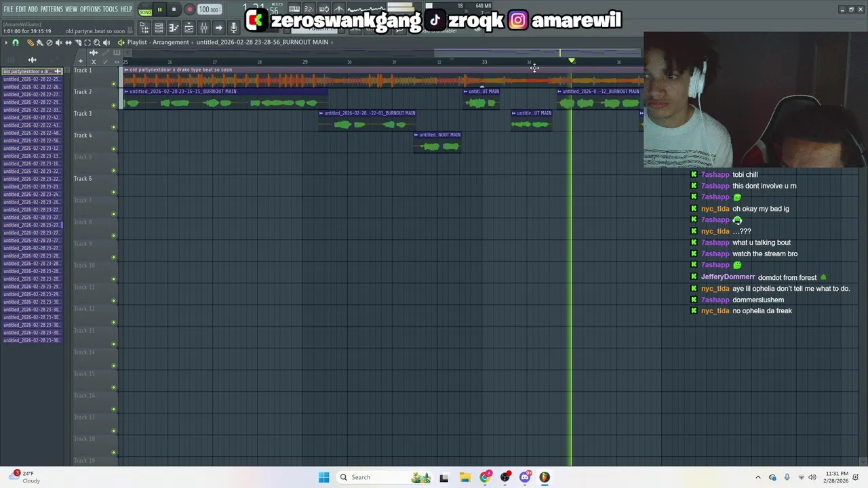868x488 pixels.
Task: Open the BURNOUT MAIN clip breadcrumb
Action: tap(262, 42)
